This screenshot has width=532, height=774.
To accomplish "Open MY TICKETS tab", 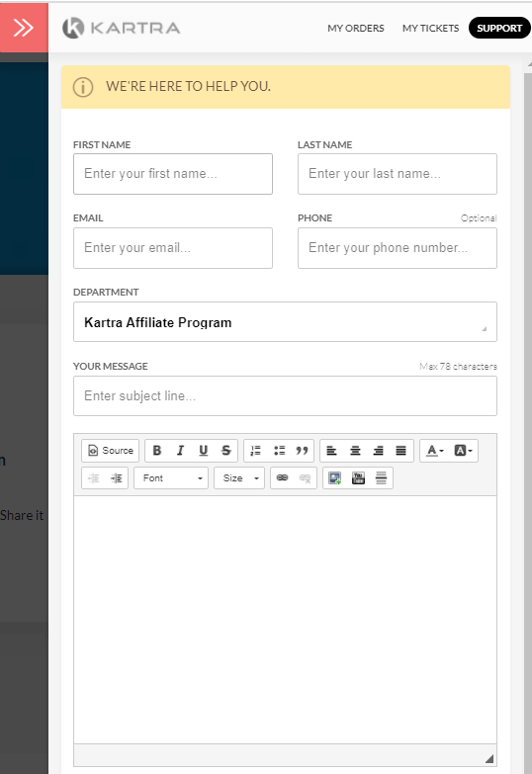I will 431,28.
